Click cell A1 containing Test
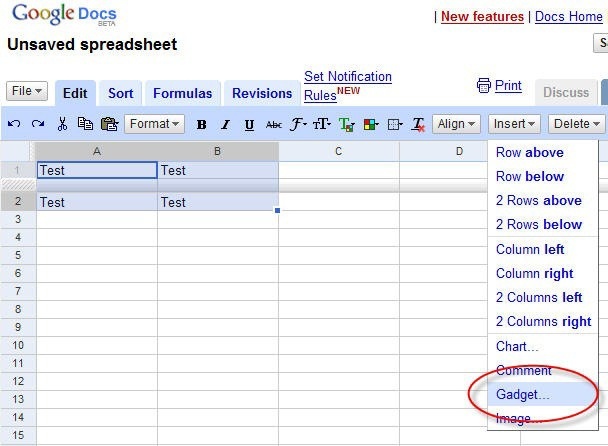This screenshot has height=446, width=608. [97, 170]
